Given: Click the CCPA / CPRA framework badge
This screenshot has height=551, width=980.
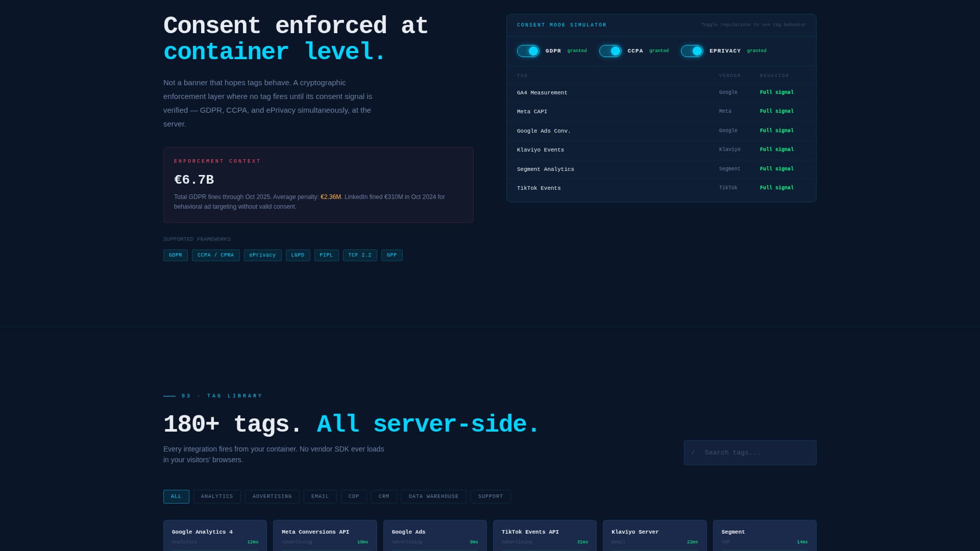Looking at the screenshot, I should [215, 255].
